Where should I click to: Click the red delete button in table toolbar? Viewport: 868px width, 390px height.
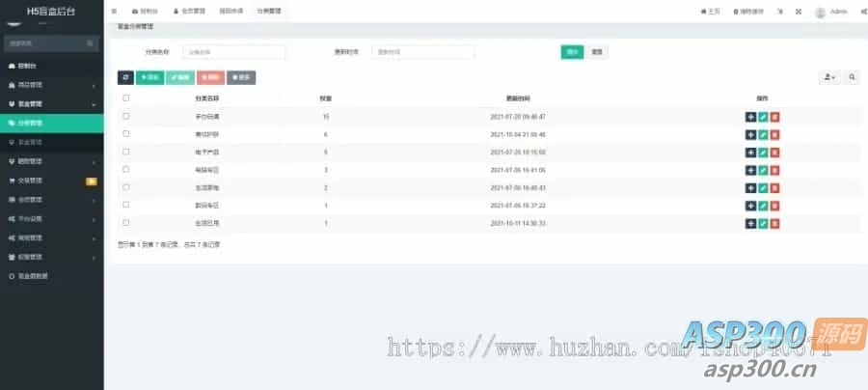pyautogui.click(x=211, y=77)
